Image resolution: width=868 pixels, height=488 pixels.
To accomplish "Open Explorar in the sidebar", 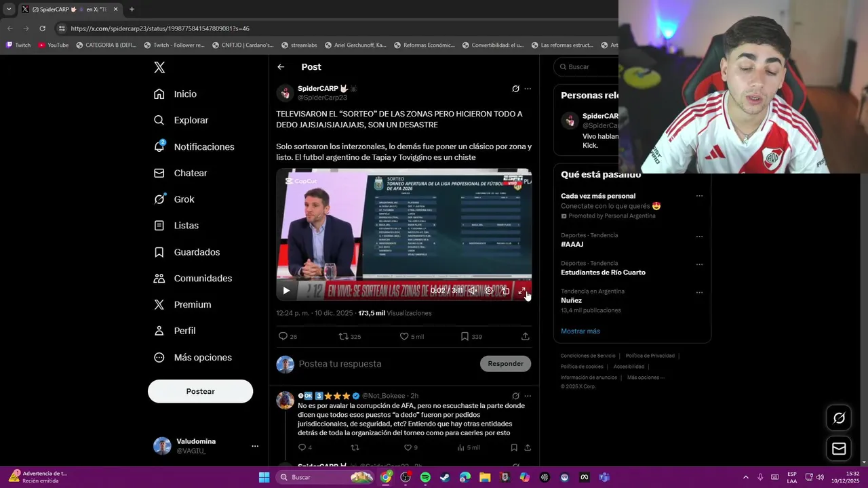I will (x=181, y=120).
